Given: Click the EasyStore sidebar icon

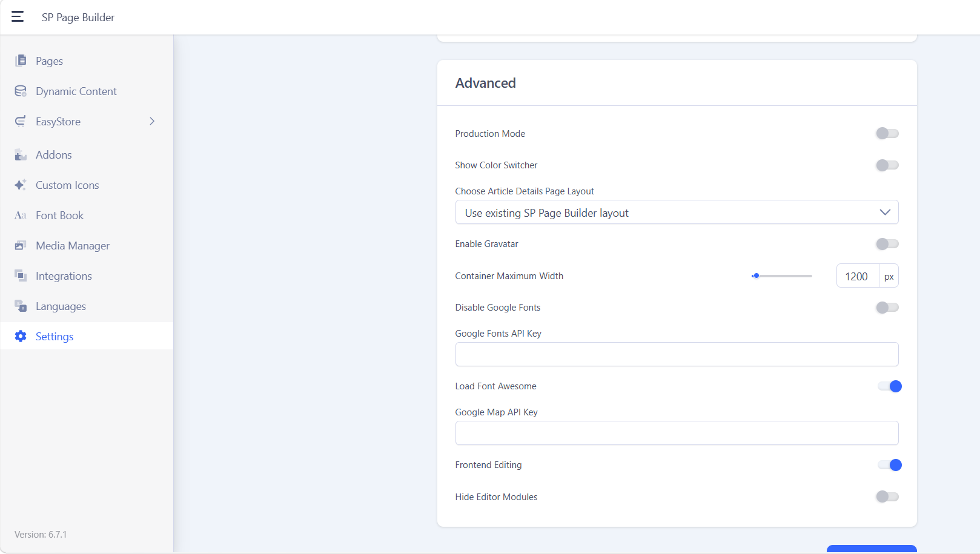Looking at the screenshot, I should pos(21,121).
